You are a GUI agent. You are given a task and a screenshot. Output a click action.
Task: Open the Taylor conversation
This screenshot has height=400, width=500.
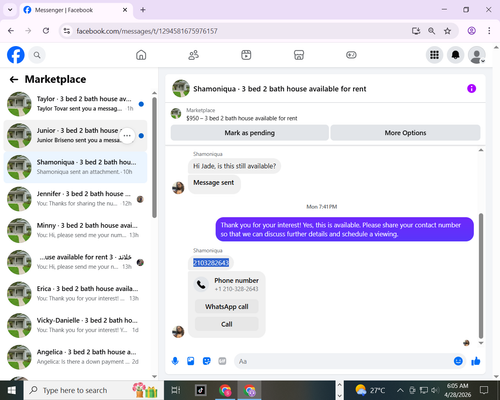click(76, 104)
